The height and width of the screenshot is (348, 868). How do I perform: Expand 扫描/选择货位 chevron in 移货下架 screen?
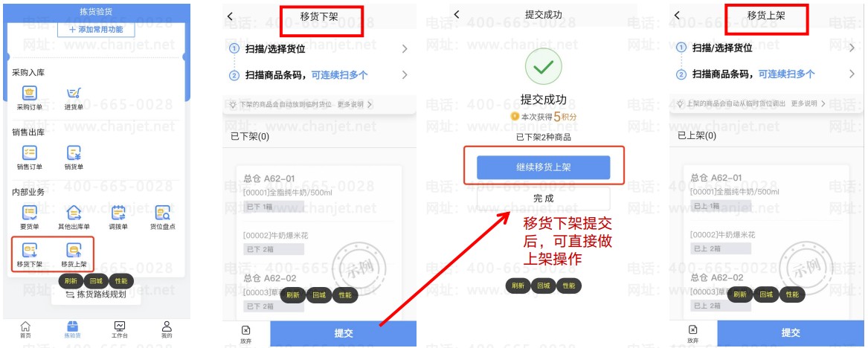click(405, 48)
